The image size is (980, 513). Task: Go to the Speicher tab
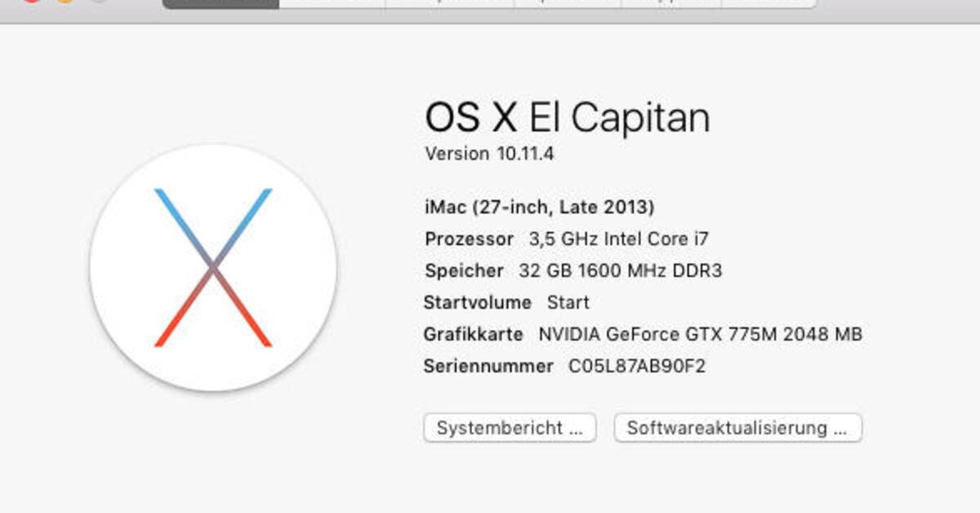click(x=568, y=2)
